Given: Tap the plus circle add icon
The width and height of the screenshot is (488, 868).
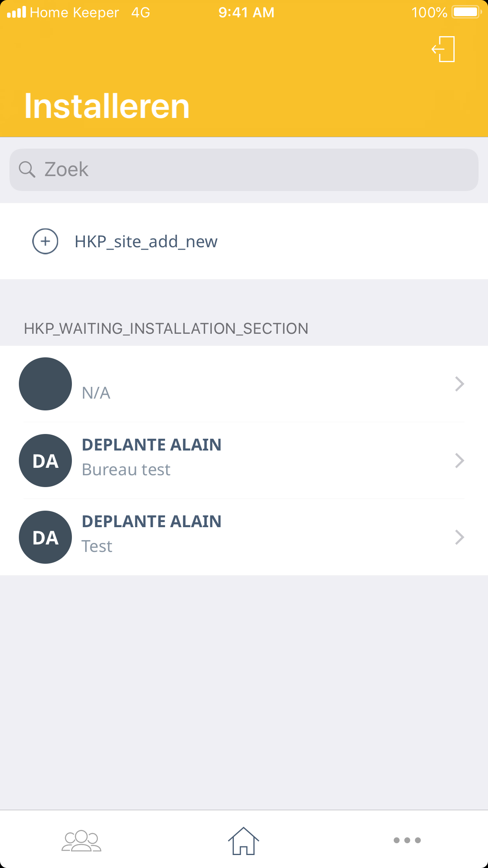Looking at the screenshot, I should (45, 241).
